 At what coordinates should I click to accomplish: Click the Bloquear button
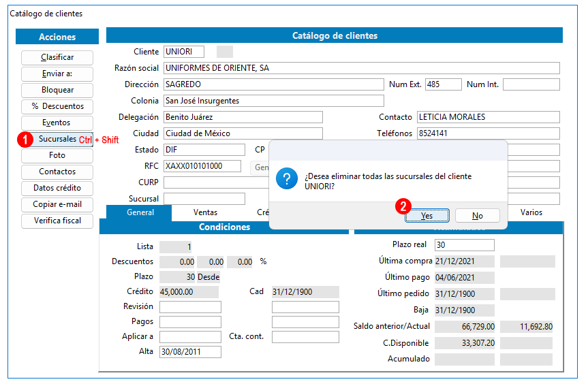click(x=57, y=91)
